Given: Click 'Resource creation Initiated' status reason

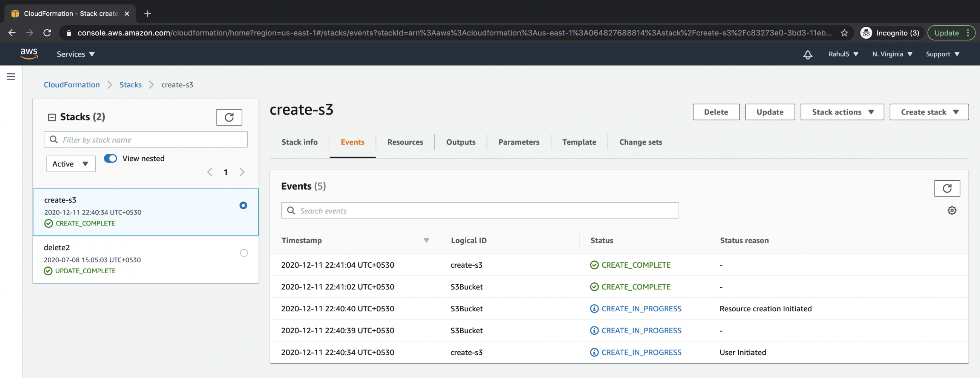Looking at the screenshot, I should pyautogui.click(x=766, y=308).
